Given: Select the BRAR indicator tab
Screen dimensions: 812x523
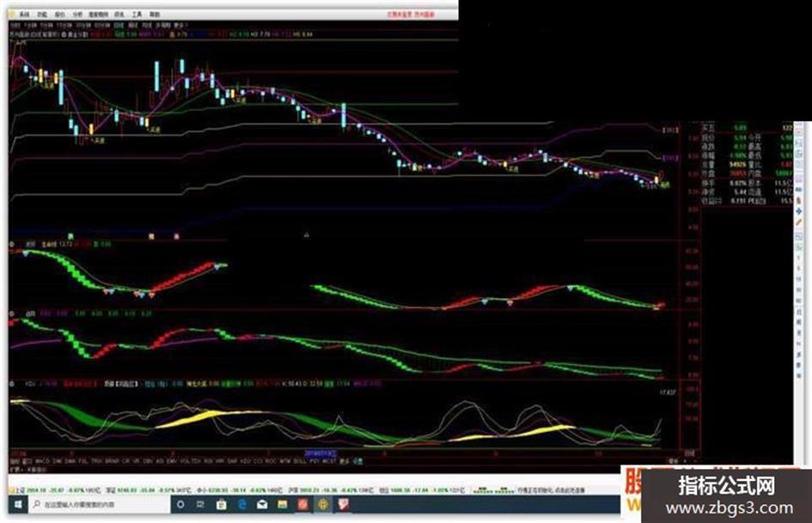Looking at the screenshot, I should [112, 460].
